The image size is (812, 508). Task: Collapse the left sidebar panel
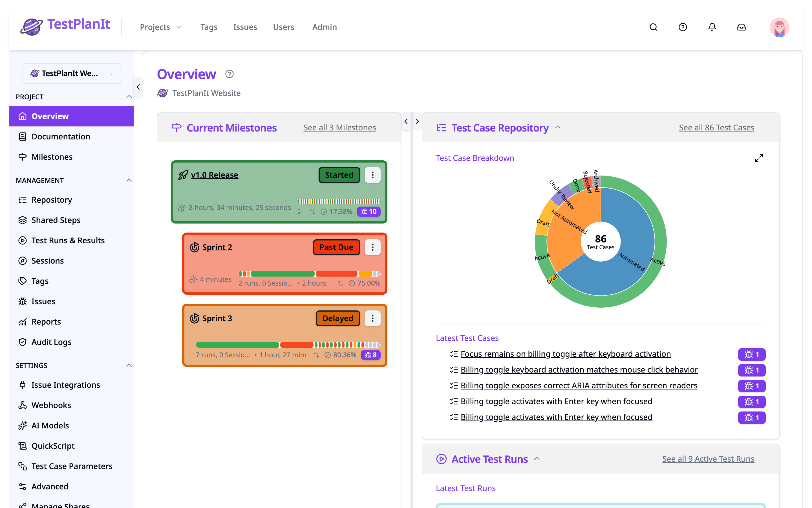coord(138,87)
